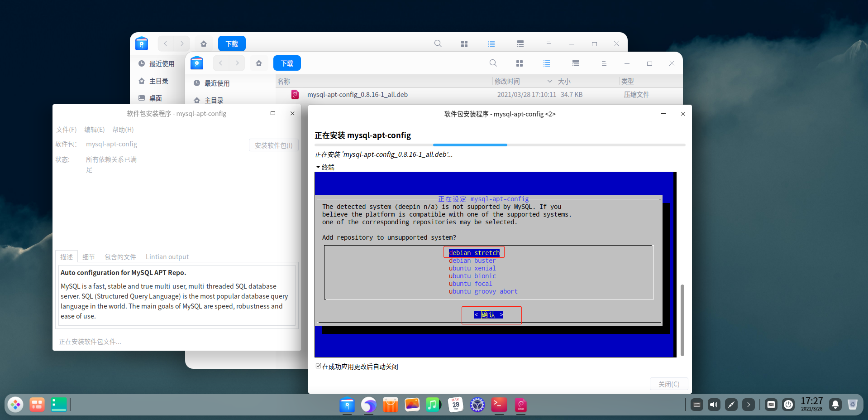This screenshot has height=420, width=868.
Task: Open the notification bell in the tray
Action: (x=835, y=405)
